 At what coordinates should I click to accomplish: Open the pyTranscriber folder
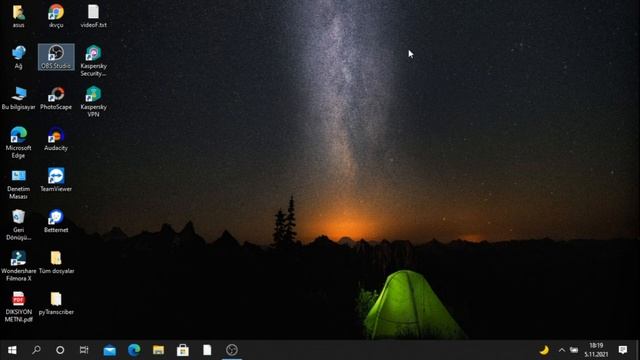click(x=56, y=303)
